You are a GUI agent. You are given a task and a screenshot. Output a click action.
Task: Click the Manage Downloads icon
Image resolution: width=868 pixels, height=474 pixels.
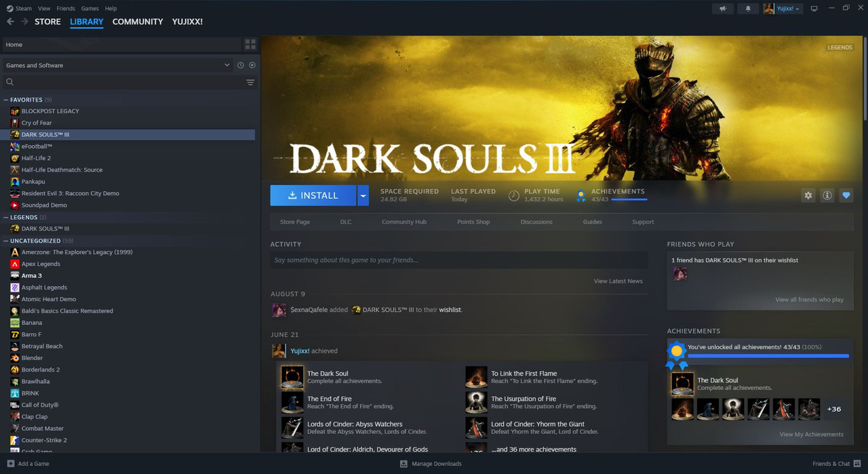[x=403, y=464]
